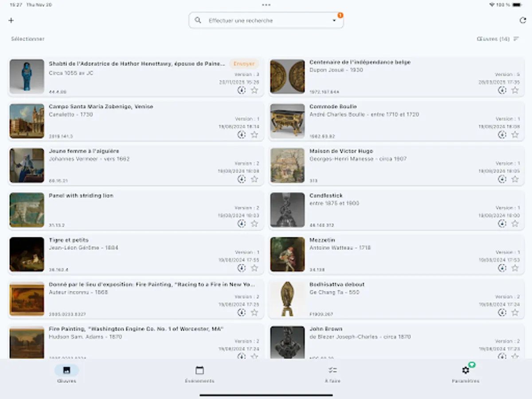Mark Commode Boulle as favorite
Image resolution: width=532 pixels, height=399 pixels.
tap(515, 135)
